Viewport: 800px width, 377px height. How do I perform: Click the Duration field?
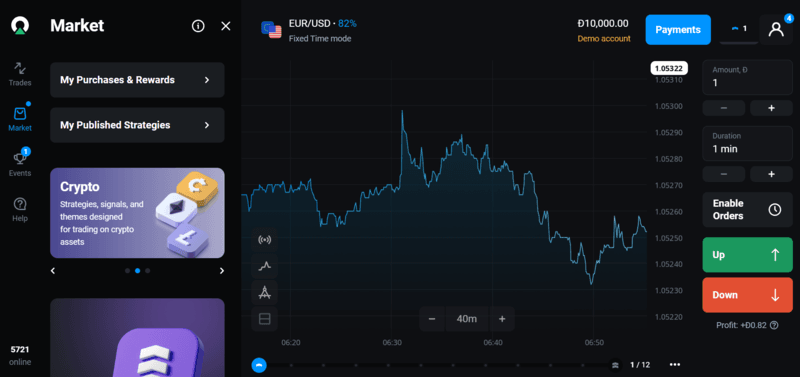pyautogui.click(x=747, y=143)
